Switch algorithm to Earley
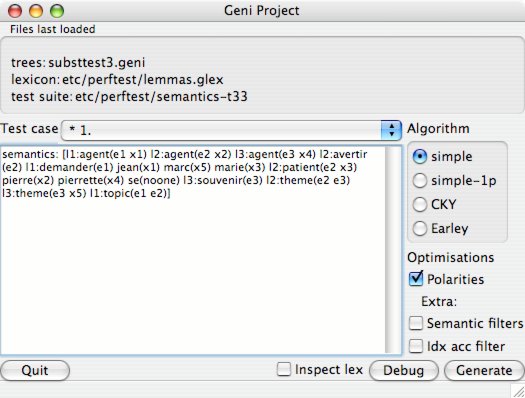Viewport: 525px width, 398px height. [420, 229]
